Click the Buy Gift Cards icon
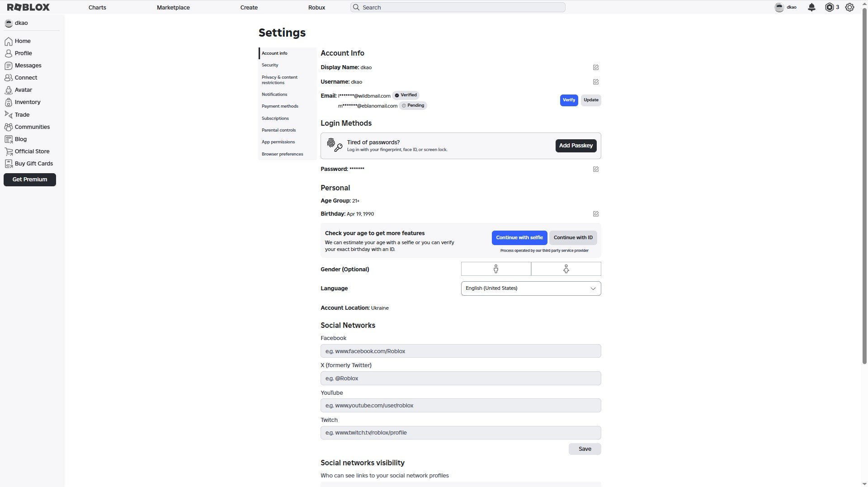The width and height of the screenshot is (868, 487). (9, 164)
